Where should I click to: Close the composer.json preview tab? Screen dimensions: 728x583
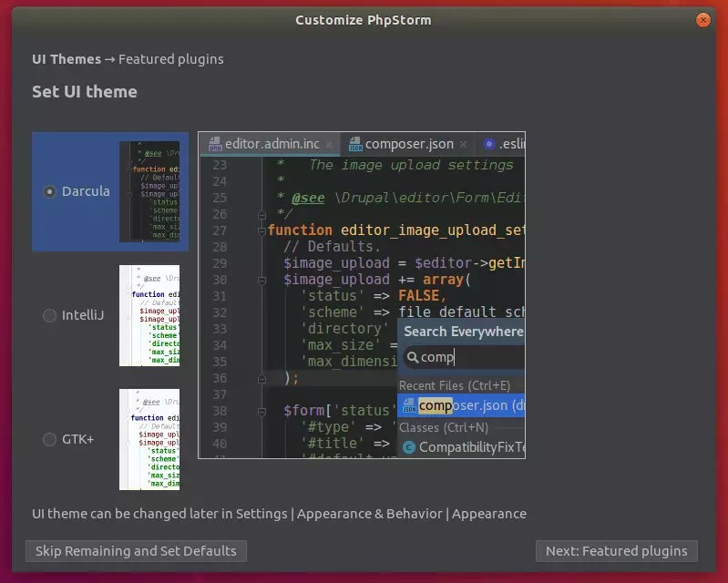pos(463,144)
